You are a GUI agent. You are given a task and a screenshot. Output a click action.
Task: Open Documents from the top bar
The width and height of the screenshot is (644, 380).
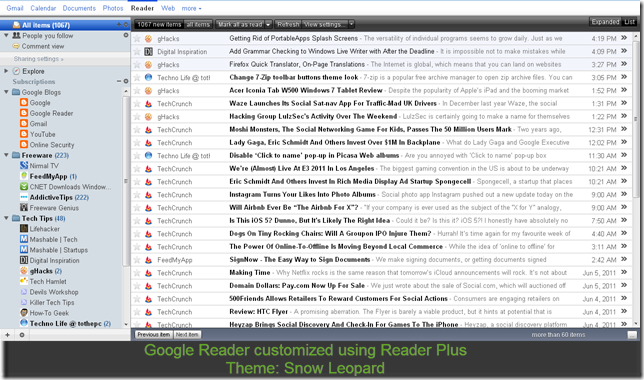79,8
